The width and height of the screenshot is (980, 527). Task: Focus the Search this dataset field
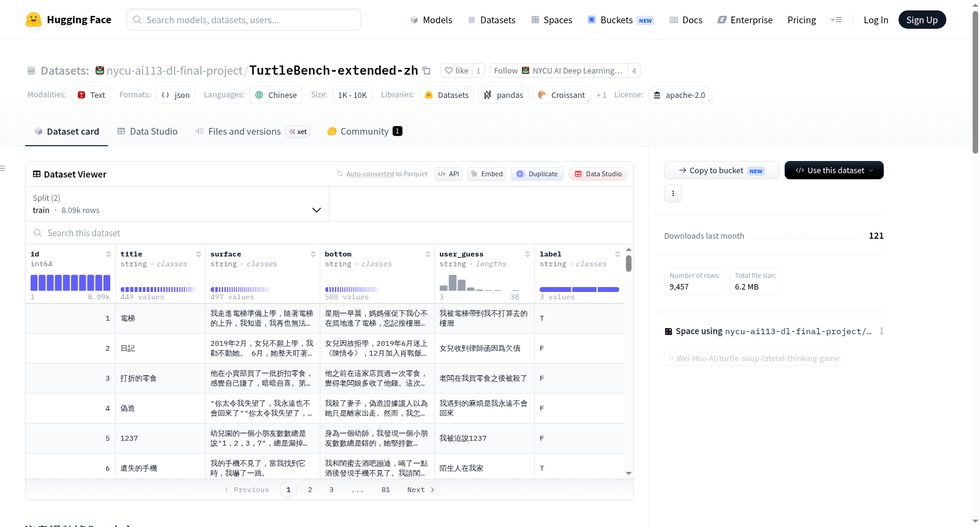click(x=330, y=233)
